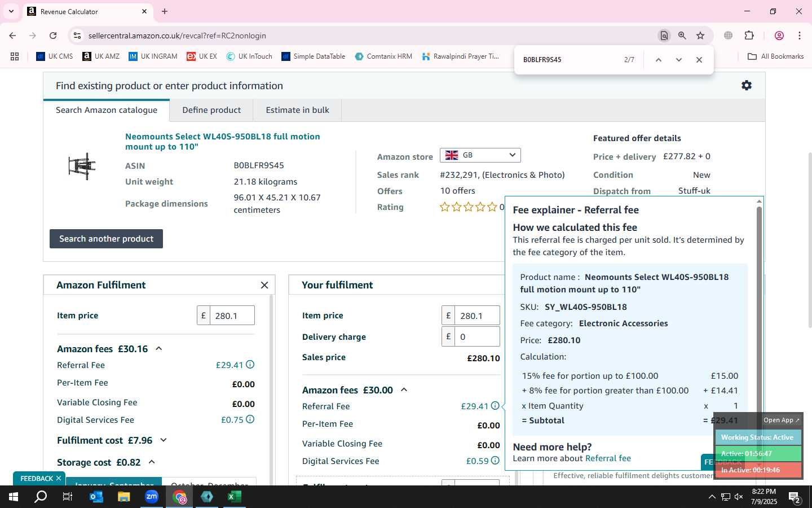812x508 pixels.
Task: Open Outlook from the taskbar
Action: tap(96, 497)
